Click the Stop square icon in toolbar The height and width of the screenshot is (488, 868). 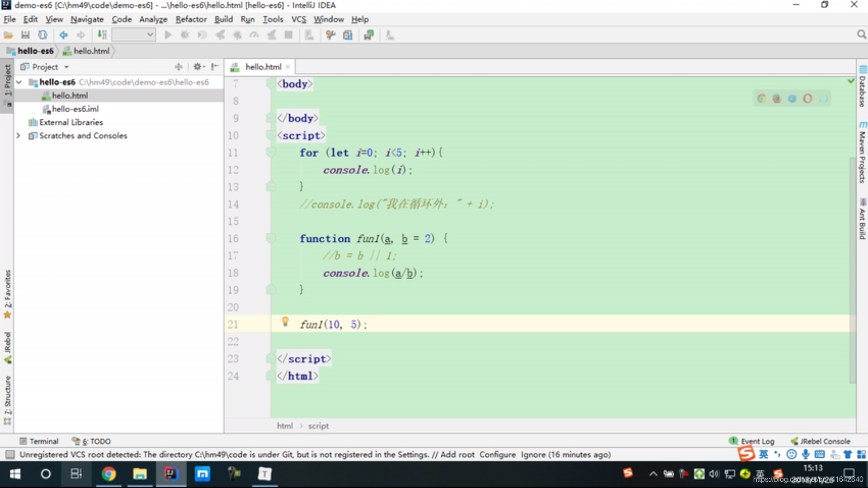(288, 35)
